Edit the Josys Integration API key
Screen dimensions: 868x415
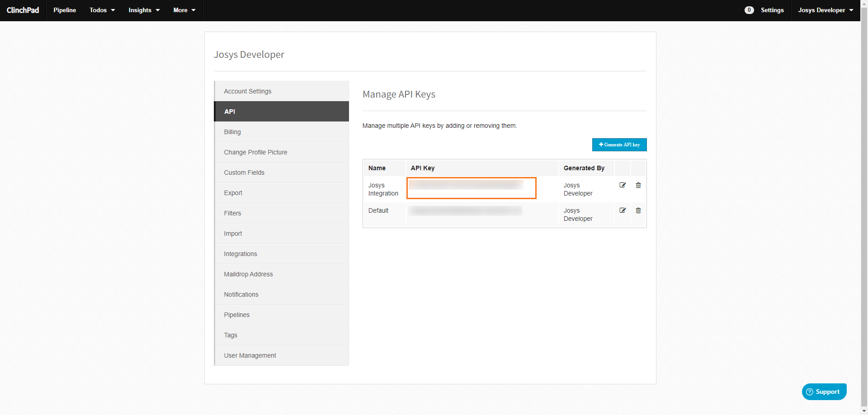(x=623, y=185)
